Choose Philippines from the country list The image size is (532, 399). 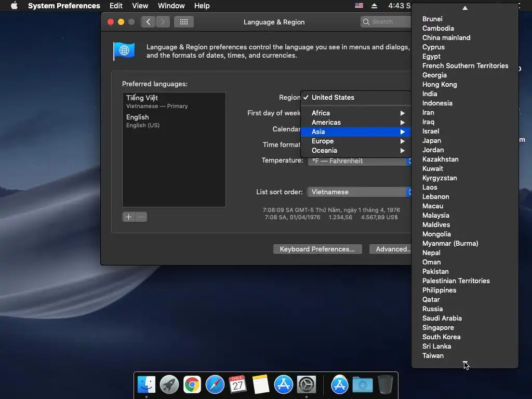pyautogui.click(x=465, y=290)
